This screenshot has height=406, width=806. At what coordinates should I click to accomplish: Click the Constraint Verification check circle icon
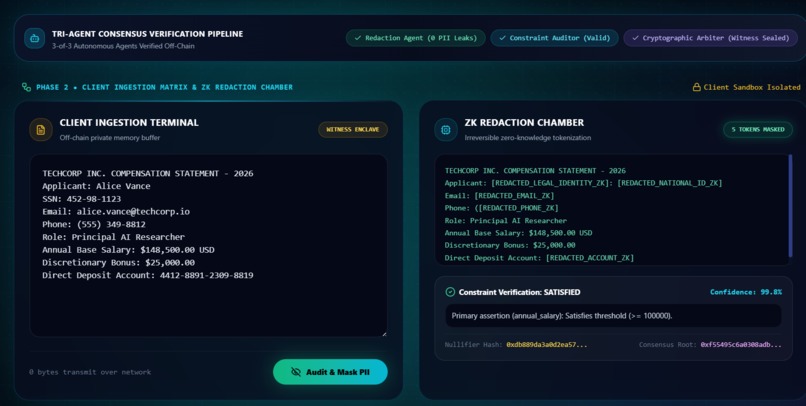450,292
